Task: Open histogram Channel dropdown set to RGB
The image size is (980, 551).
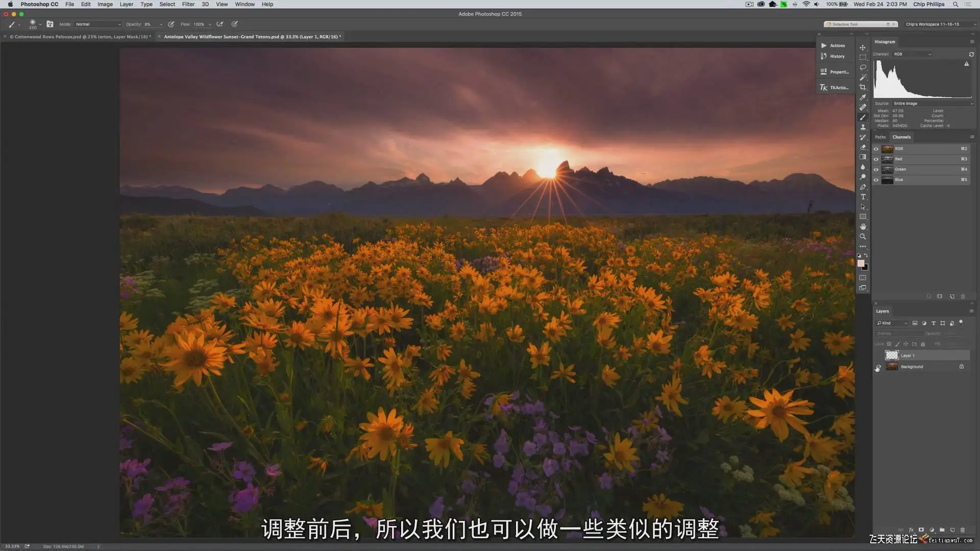Action: pyautogui.click(x=913, y=54)
